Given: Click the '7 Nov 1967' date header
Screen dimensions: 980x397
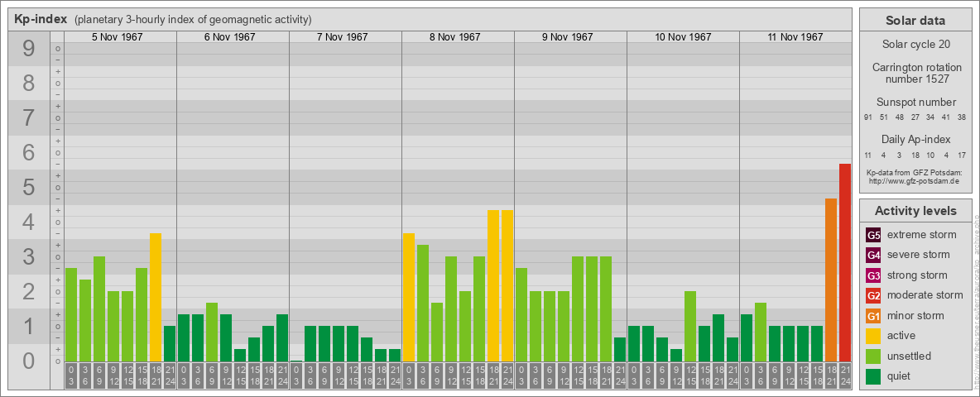Looking at the screenshot, I should click(x=342, y=37).
